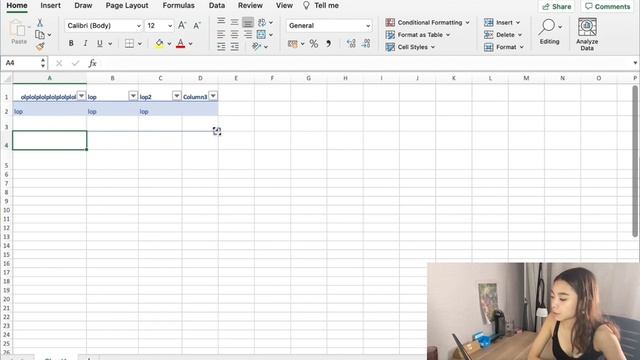Image resolution: width=640 pixels, height=360 pixels.
Task: Click the Insert cells button
Action: pos(502,22)
